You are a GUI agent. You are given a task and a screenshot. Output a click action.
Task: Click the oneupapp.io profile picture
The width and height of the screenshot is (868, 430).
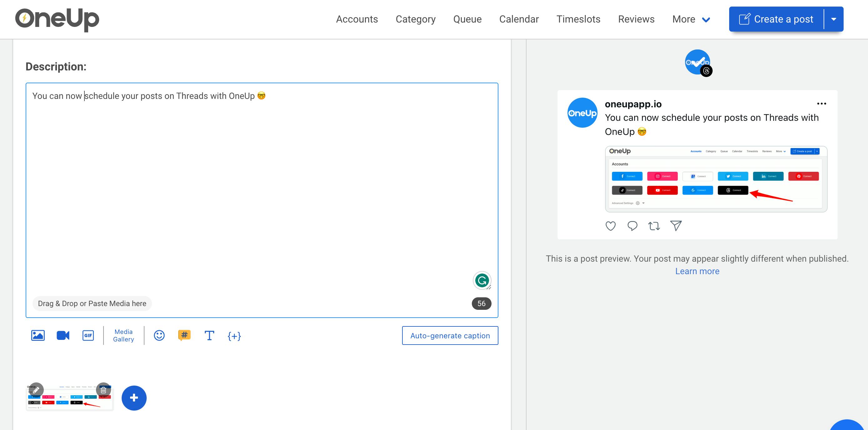[x=582, y=113]
